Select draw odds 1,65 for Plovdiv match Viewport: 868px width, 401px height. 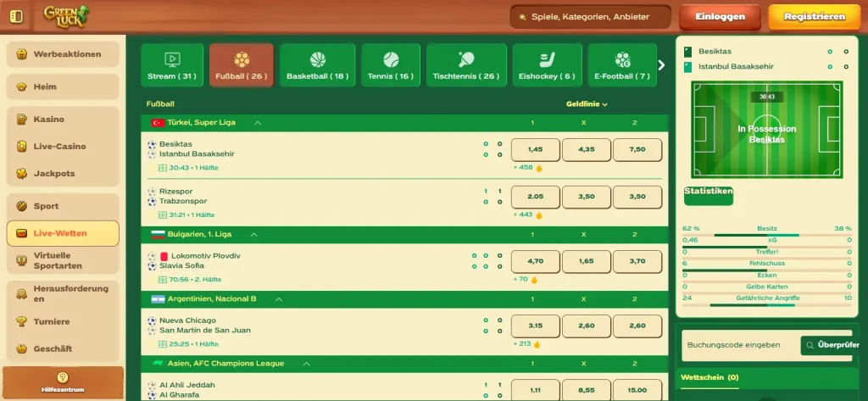pos(587,261)
